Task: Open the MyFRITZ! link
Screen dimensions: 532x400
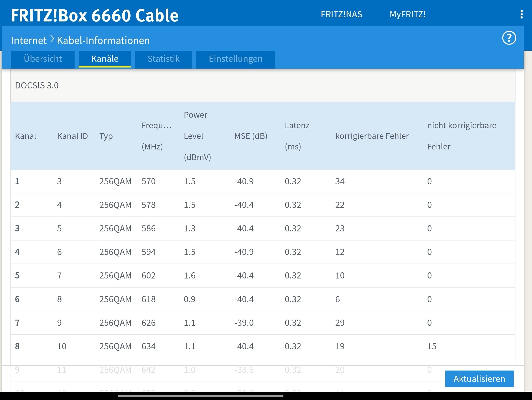Action: click(x=408, y=14)
